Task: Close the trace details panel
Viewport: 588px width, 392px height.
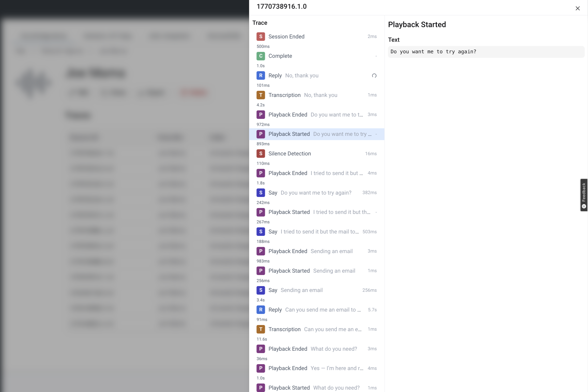Action: [x=577, y=8]
